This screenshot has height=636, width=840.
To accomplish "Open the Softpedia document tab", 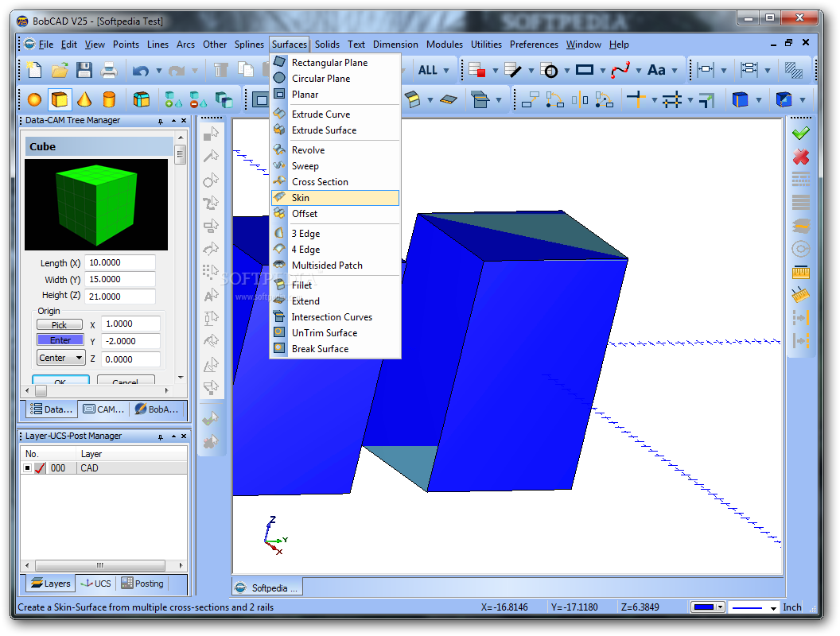I will [x=267, y=588].
